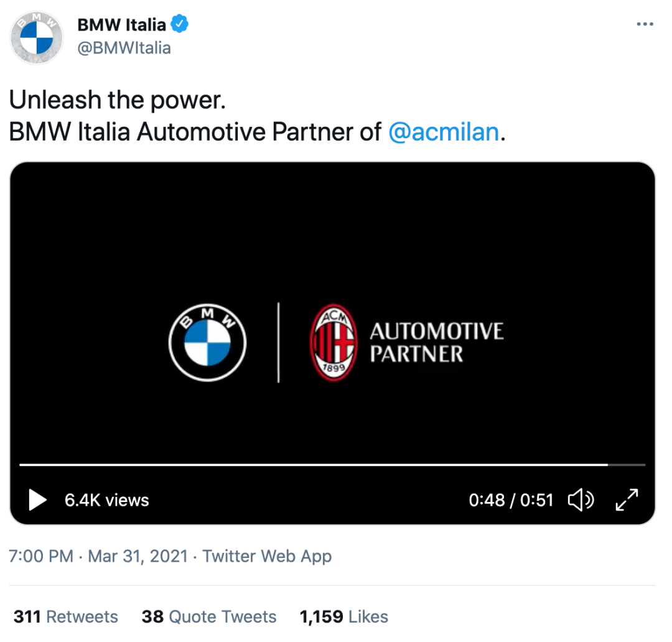Click the AUTOMOTIVE PARTNER text in video
672x642 pixels.
(x=437, y=342)
